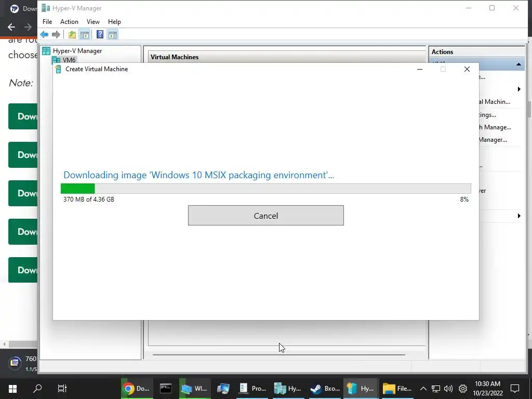Click the 'Downloading image' status heading

pos(199,175)
